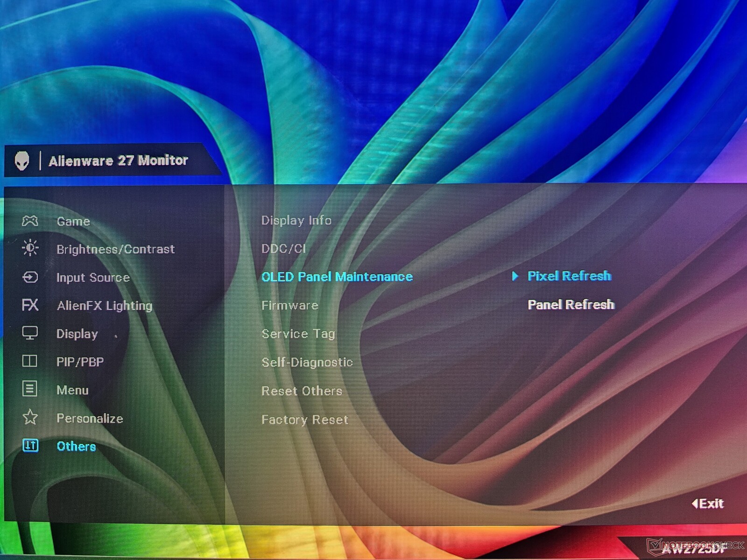Click the PIP/PBP split-screen icon

[30, 361]
